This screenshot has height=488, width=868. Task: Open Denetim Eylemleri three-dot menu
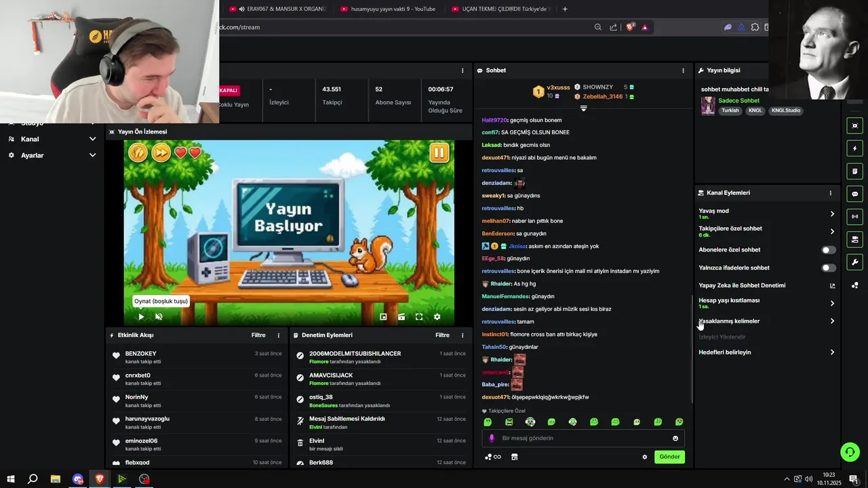coord(462,335)
